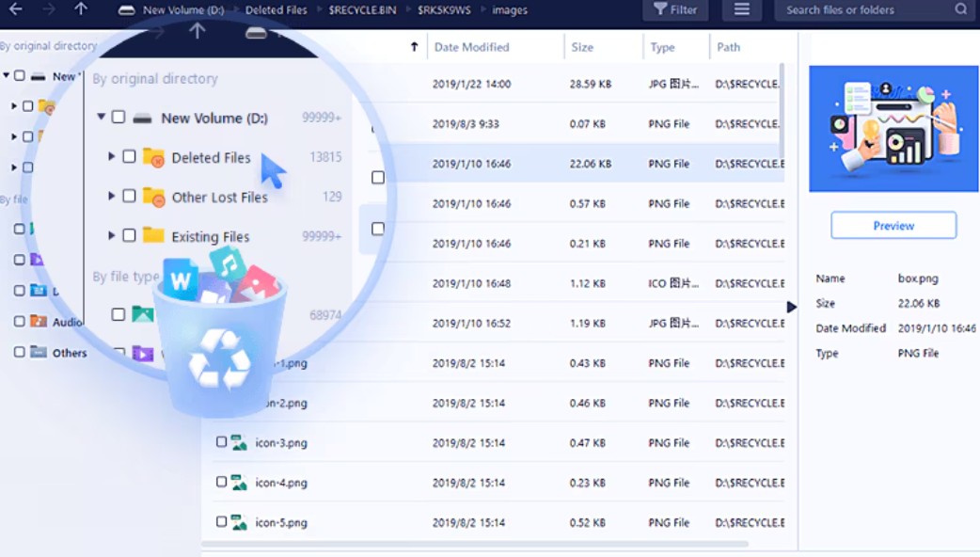This screenshot has height=557, width=980.
Task: Expand the Other Lost Files tree node
Action: 111,196
